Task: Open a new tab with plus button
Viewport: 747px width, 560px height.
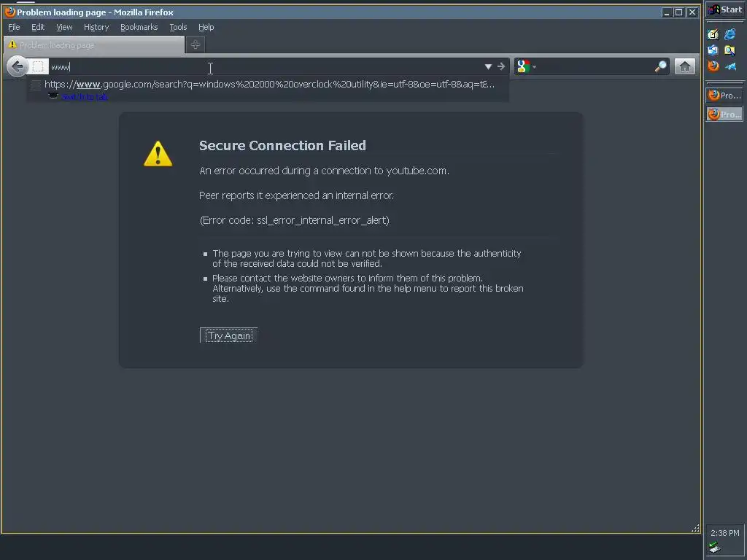Action: [x=196, y=44]
